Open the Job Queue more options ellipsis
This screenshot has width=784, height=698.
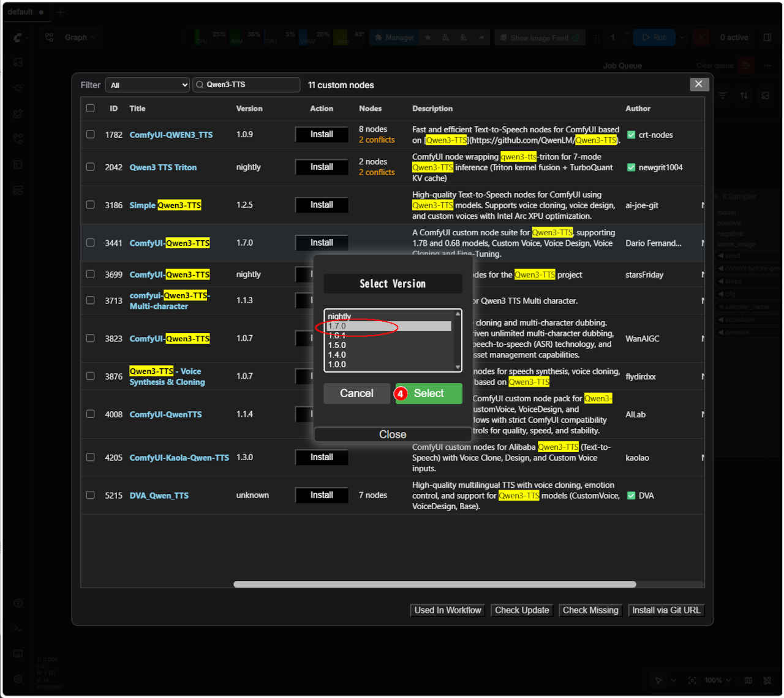tap(767, 65)
